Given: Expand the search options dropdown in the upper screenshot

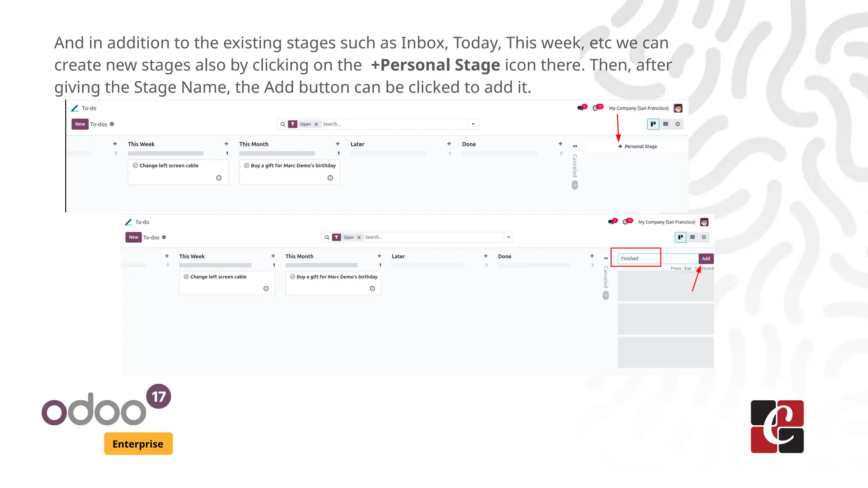Looking at the screenshot, I should [x=473, y=124].
